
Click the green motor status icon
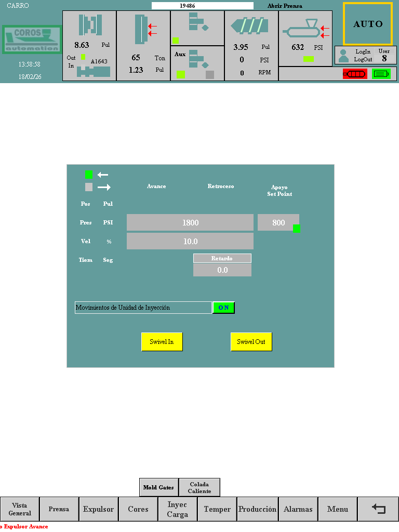pos(381,74)
